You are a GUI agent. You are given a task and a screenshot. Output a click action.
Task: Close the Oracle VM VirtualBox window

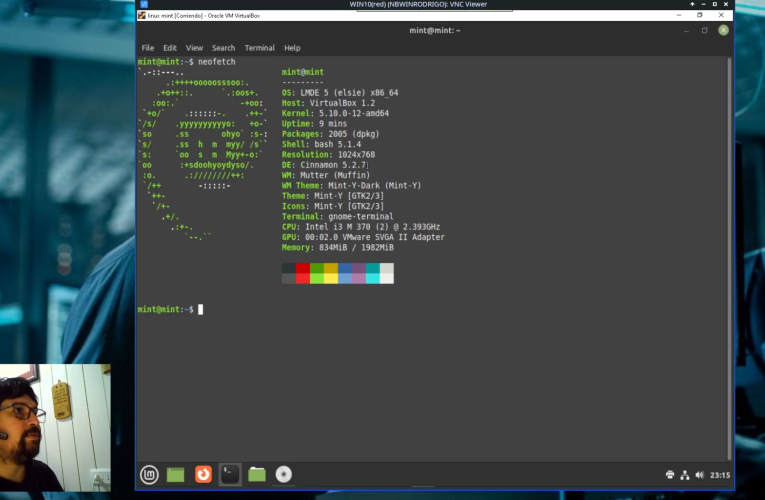721,15
